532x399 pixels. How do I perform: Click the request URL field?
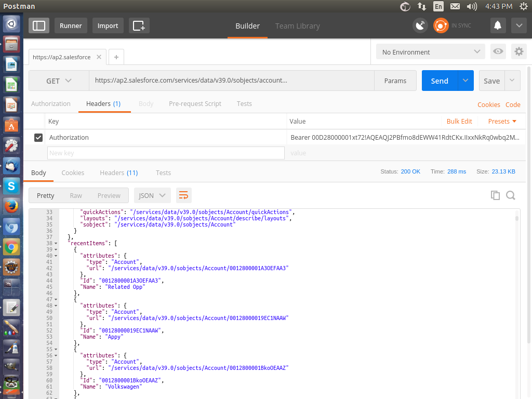tap(232, 81)
